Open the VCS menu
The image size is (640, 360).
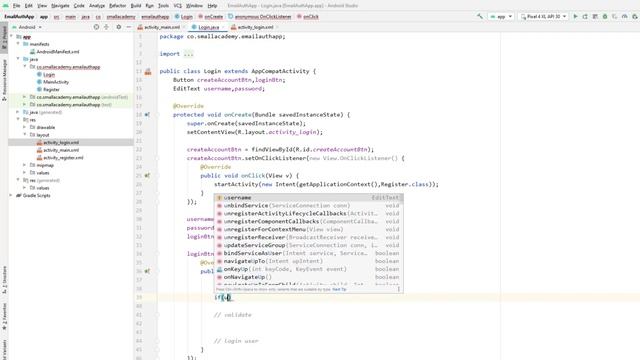pyautogui.click(x=178, y=6)
